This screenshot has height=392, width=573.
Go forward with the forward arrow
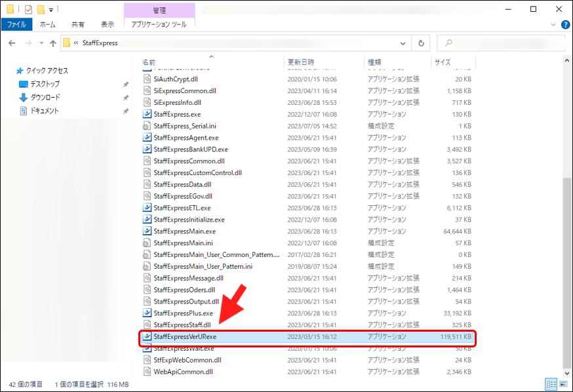coord(28,43)
